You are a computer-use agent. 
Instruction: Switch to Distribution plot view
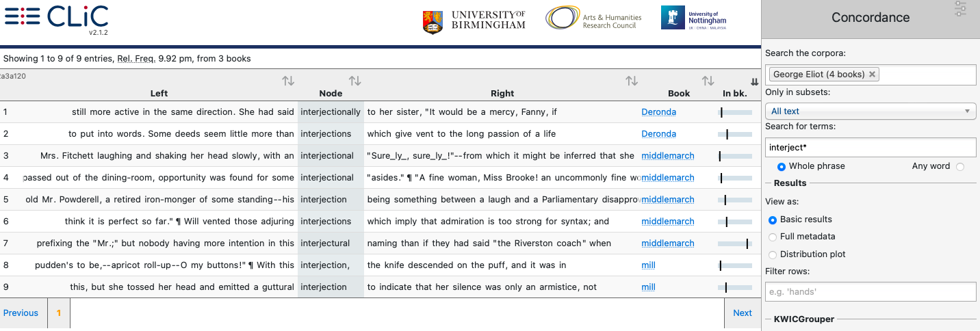pyautogui.click(x=773, y=254)
